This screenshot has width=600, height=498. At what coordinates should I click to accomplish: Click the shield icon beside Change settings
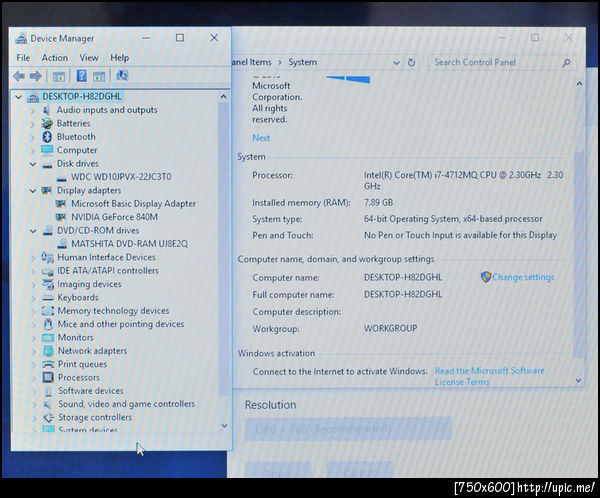486,277
